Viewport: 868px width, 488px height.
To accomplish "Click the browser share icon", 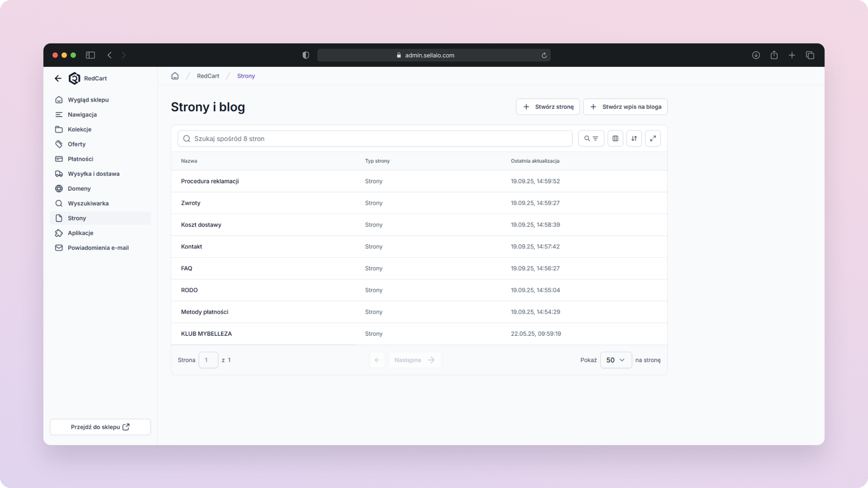I will coord(774,55).
